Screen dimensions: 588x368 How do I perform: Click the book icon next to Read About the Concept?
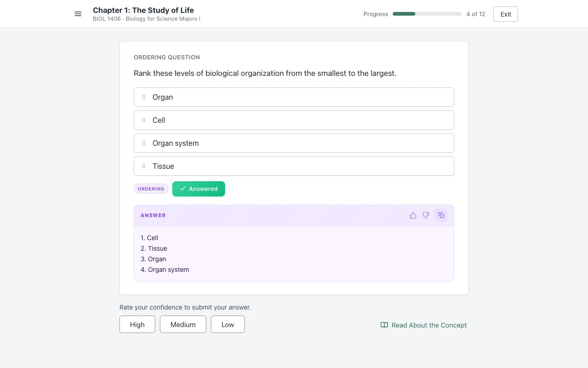tap(384, 325)
